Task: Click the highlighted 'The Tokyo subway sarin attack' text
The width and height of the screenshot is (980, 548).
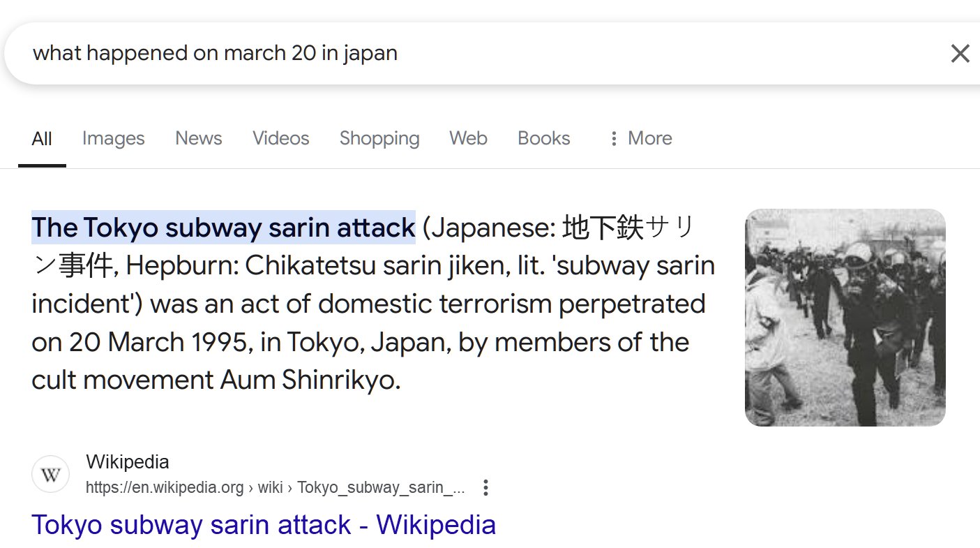Action: point(223,228)
